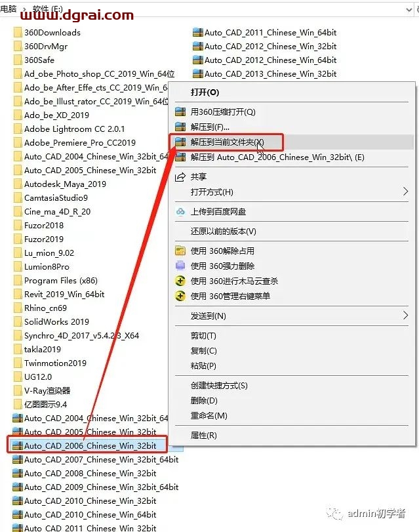Select Auto_CAD_2012_Chinese_Win_64bit archive name
This screenshot has width=419, height=532.
(270, 60)
